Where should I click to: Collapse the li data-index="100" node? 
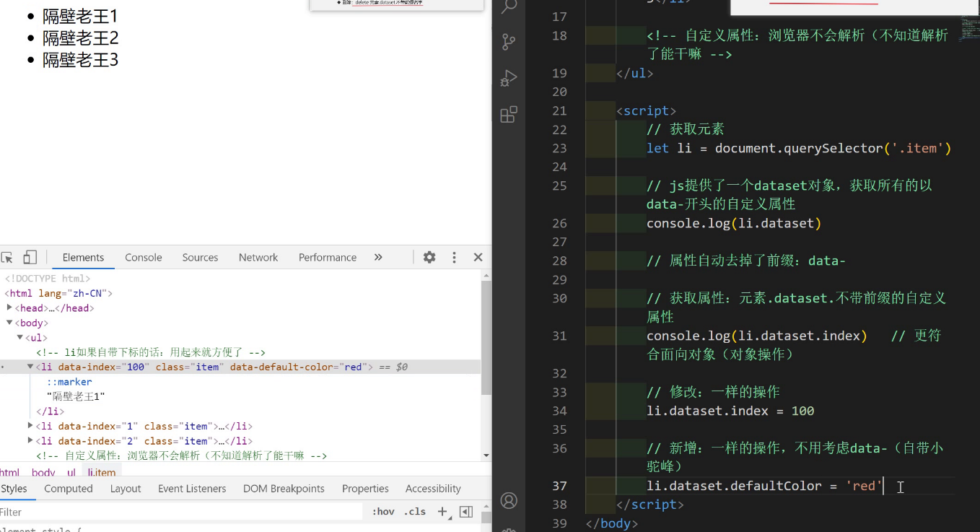pyautogui.click(x=30, y=367)
